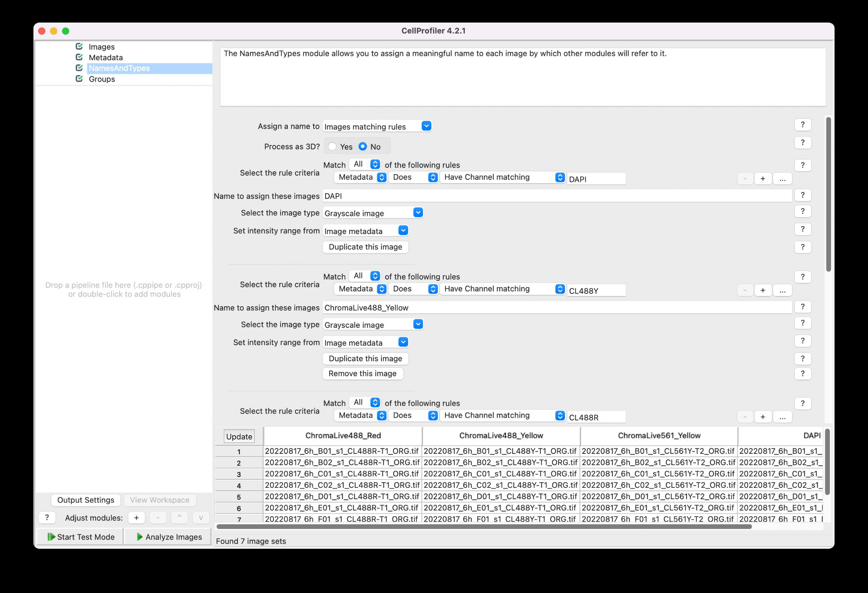Open Metadata dropdown in the DAPI rule

[x=360, y=177]
